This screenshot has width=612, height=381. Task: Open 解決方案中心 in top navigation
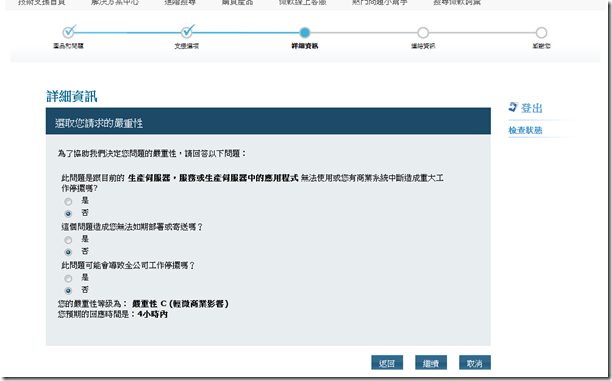point(115,2)
